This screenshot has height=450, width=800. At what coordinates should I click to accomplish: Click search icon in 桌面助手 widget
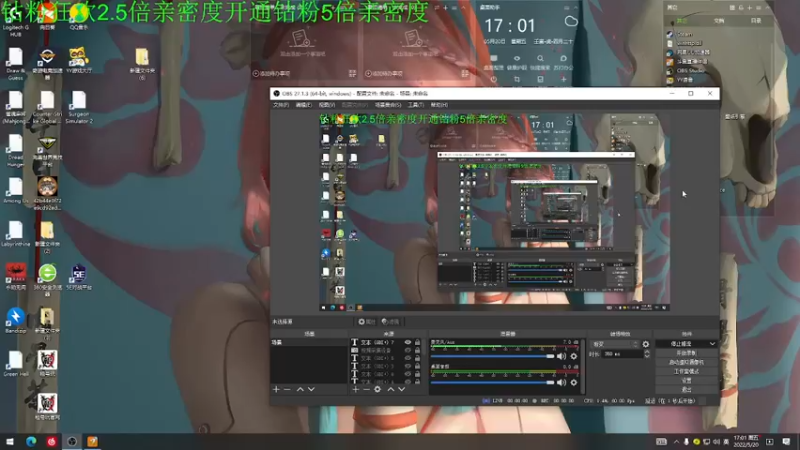(x=540, y=58)
